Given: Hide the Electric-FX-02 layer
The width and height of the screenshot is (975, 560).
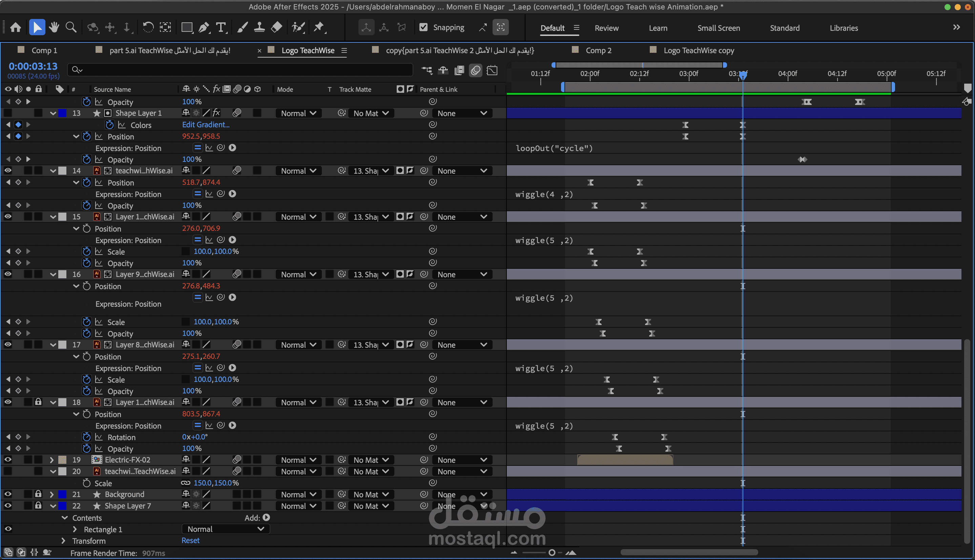Looking at the screenshot, I should click(8, 460).
